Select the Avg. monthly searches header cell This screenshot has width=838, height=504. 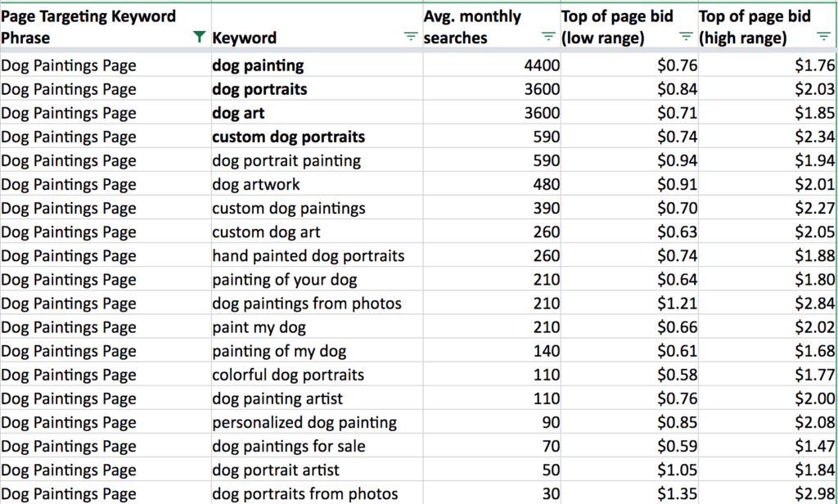click(492, 26)
